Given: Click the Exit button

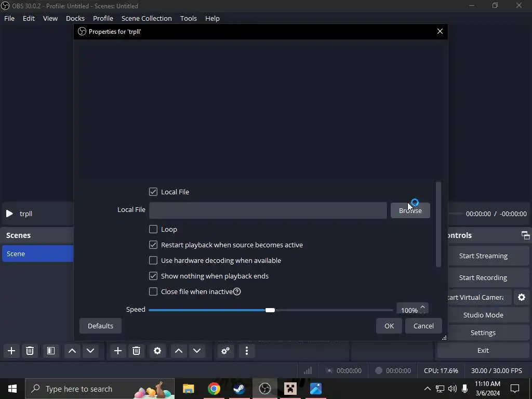Looking at the screenshot, I should coord(483,351).
